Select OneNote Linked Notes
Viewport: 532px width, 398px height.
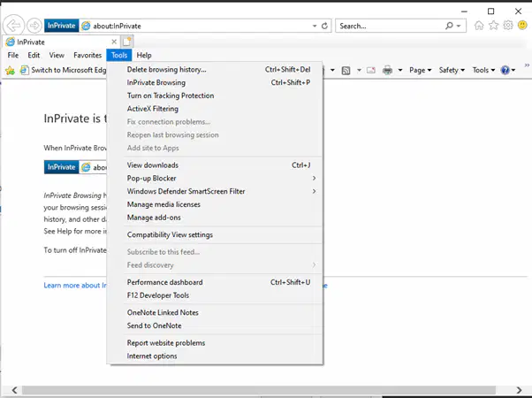[215, 312]
